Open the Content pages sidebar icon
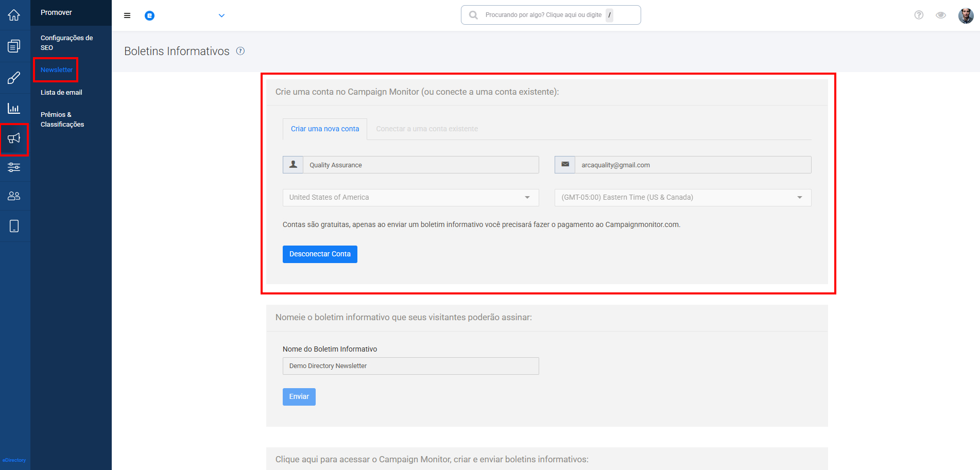This screenshot has width=980, height=470. click(14, 46)
